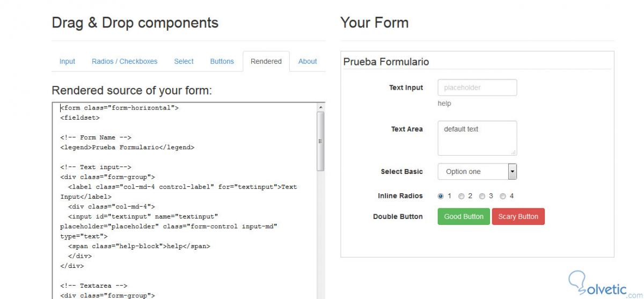The image size is (644, 299).
Task: Select inline radio option 1
Action: coord(441,196)
